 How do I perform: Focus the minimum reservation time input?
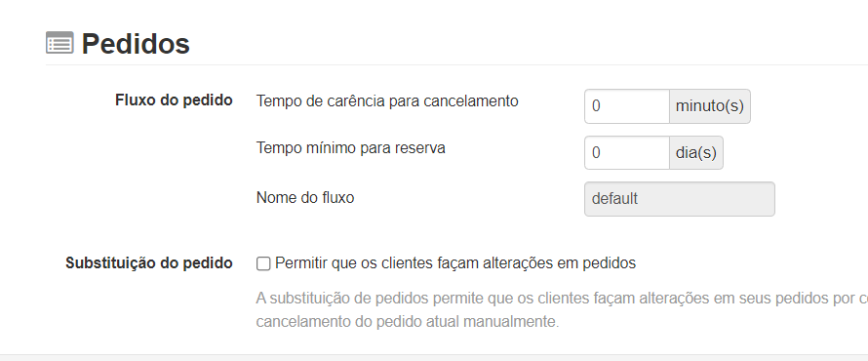pyautogui.click(x=627, y=153)
